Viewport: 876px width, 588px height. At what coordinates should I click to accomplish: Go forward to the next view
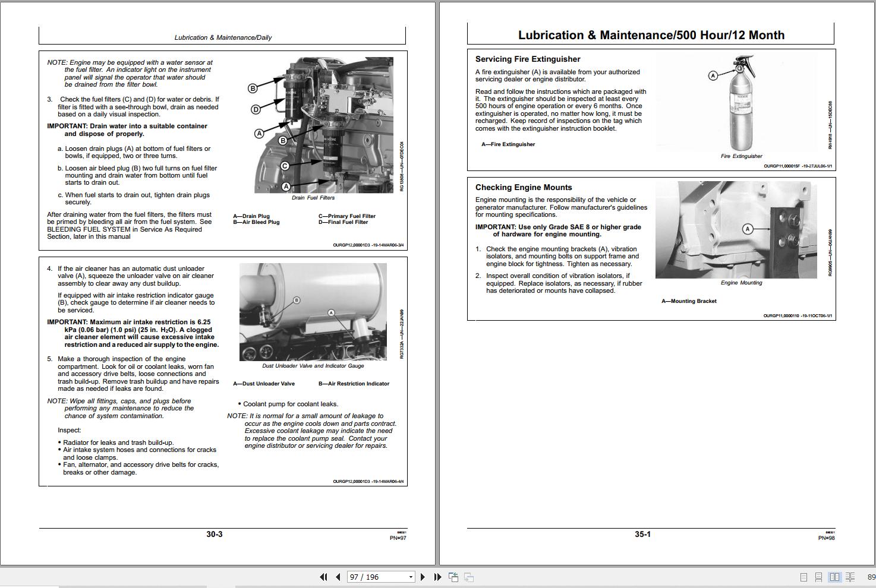coord(468,577)
